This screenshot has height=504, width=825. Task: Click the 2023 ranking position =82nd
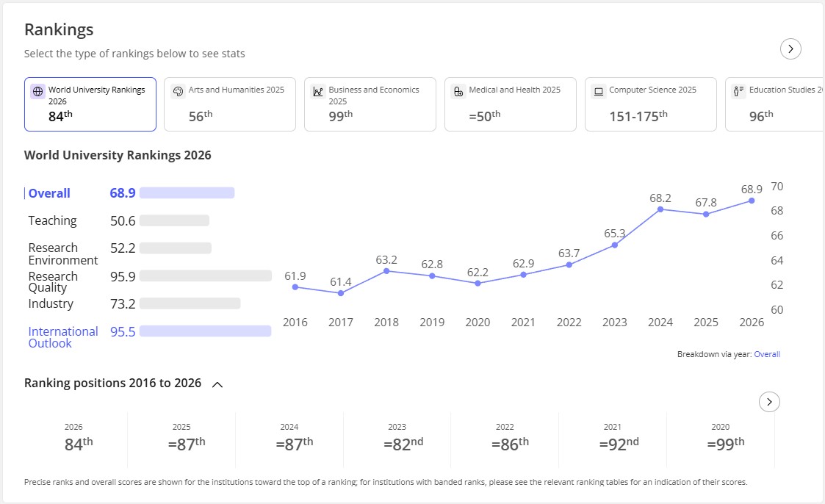(403, 444)
